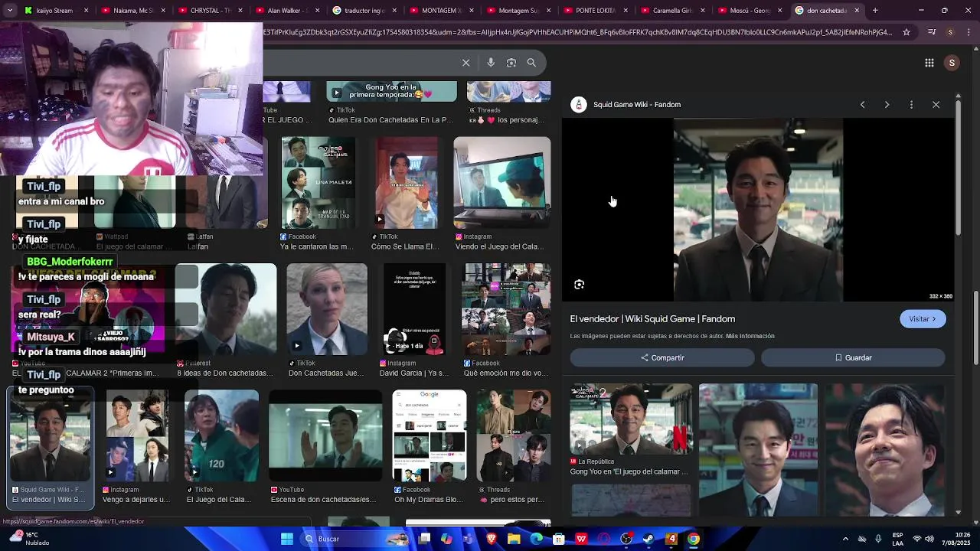Open OBS Studio from the taskbar

click(626, 539)
